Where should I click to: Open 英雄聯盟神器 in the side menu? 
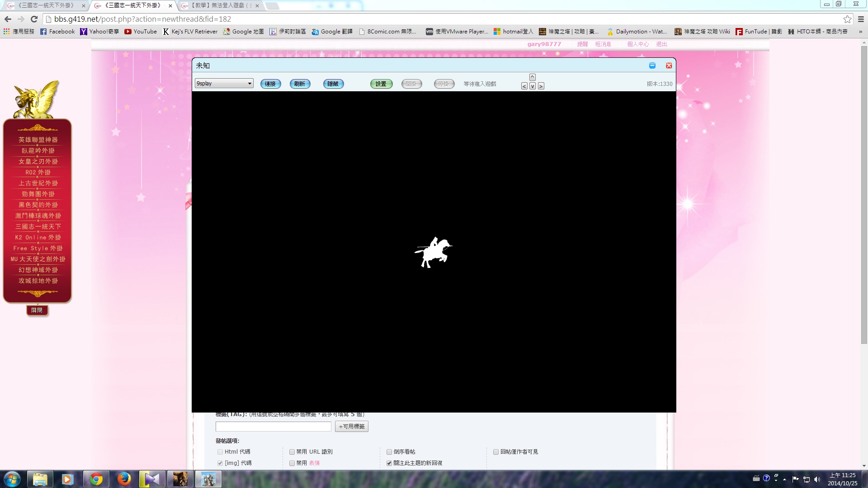click(38, 140)
